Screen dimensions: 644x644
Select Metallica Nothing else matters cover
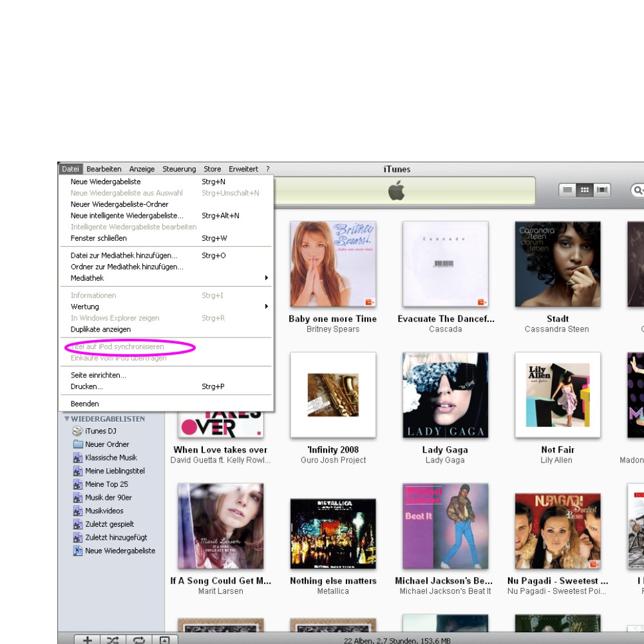(333, 533)
